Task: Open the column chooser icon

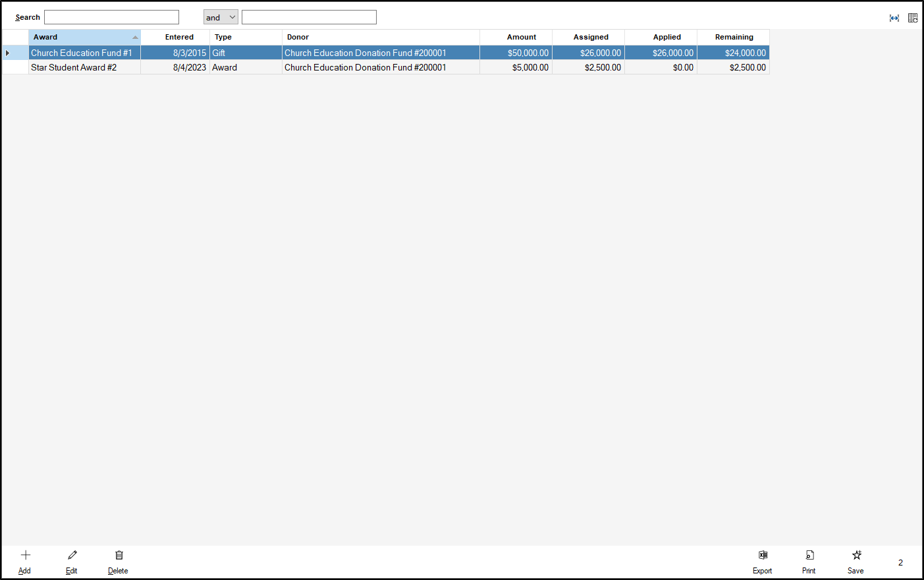Action: [913, 18]
